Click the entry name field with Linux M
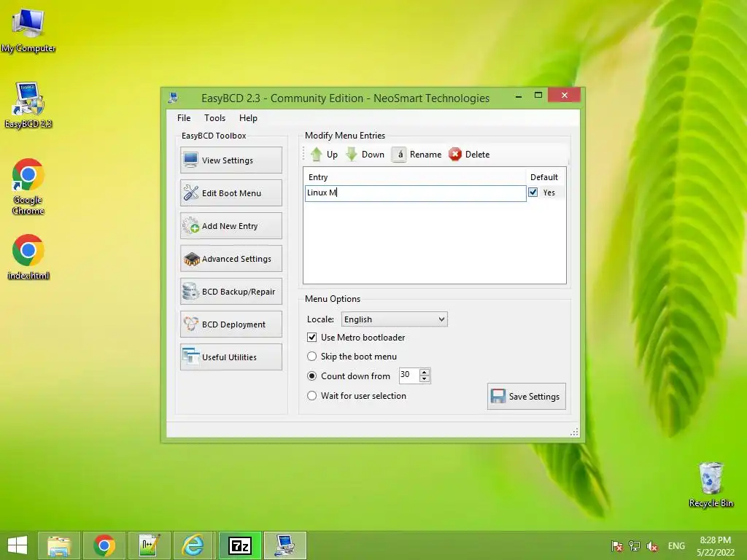 tap(415, 192)
